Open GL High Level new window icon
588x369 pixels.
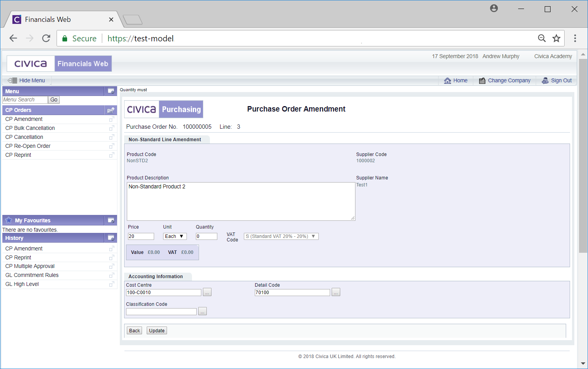coord(112,284)
